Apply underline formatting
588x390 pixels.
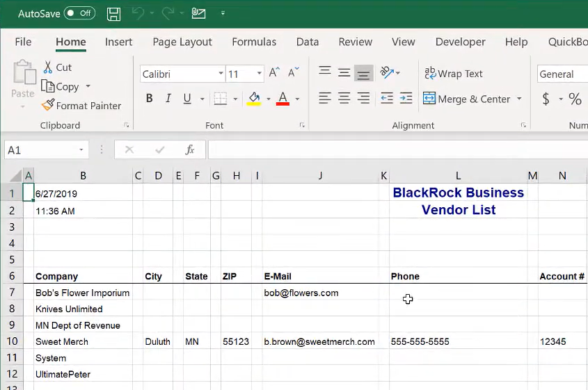click(187, 99)
